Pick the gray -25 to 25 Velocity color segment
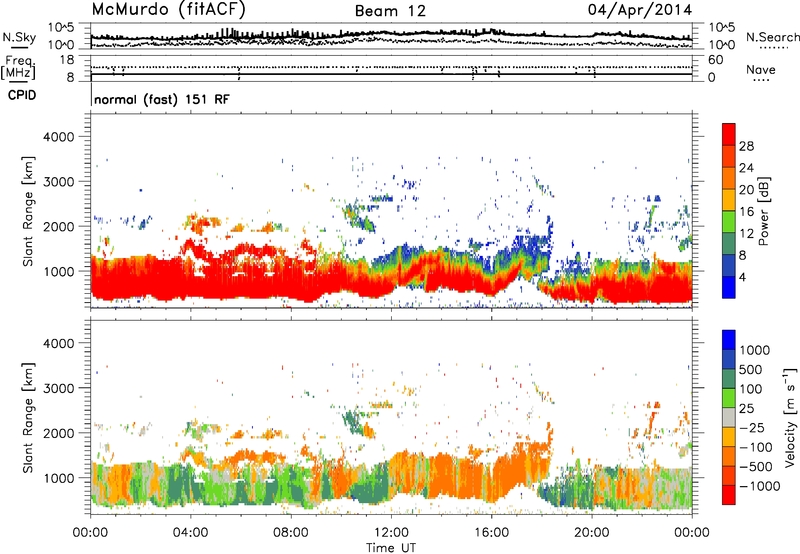Viewport: 800px width, 554px height. [x=729, y=417]
